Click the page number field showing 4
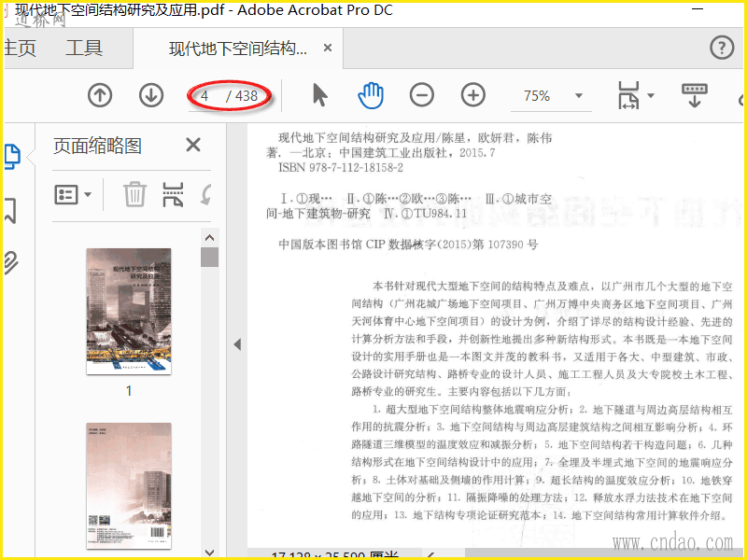The width and height of the screenshot is (747, 560). pos(204,96)
